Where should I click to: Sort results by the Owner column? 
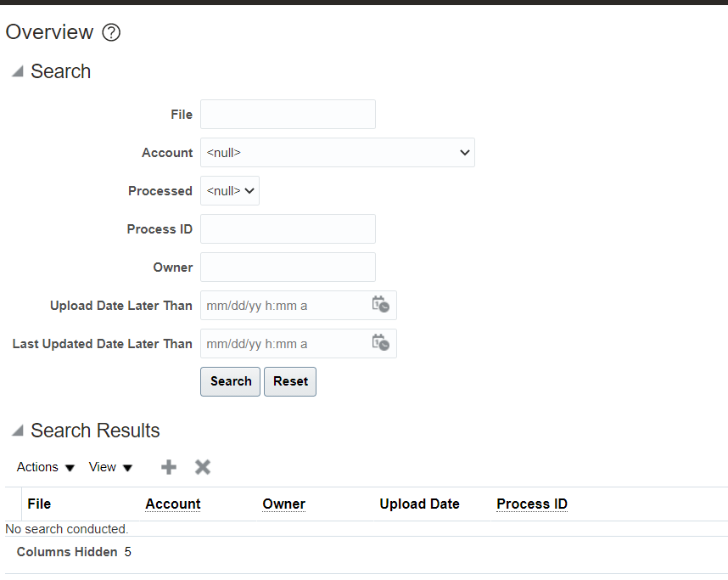[x=283, y=504]
